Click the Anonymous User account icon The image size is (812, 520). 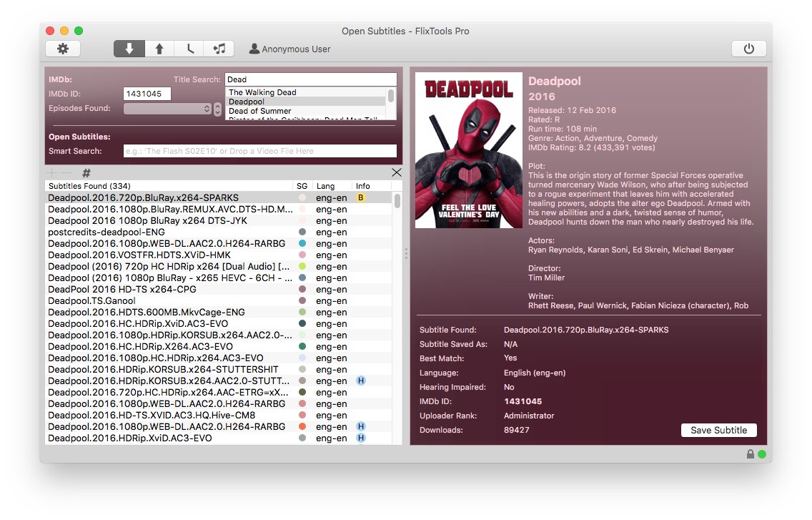click(254, 49)
